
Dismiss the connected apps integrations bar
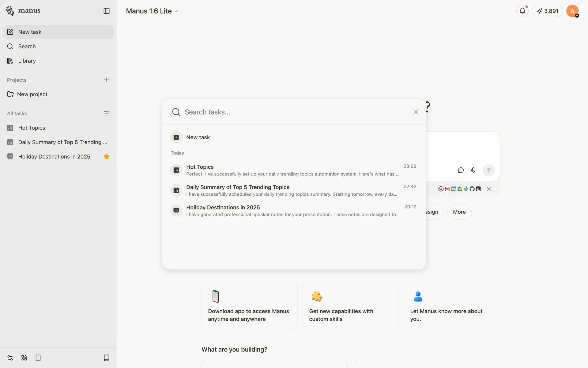tap(489, 189)
